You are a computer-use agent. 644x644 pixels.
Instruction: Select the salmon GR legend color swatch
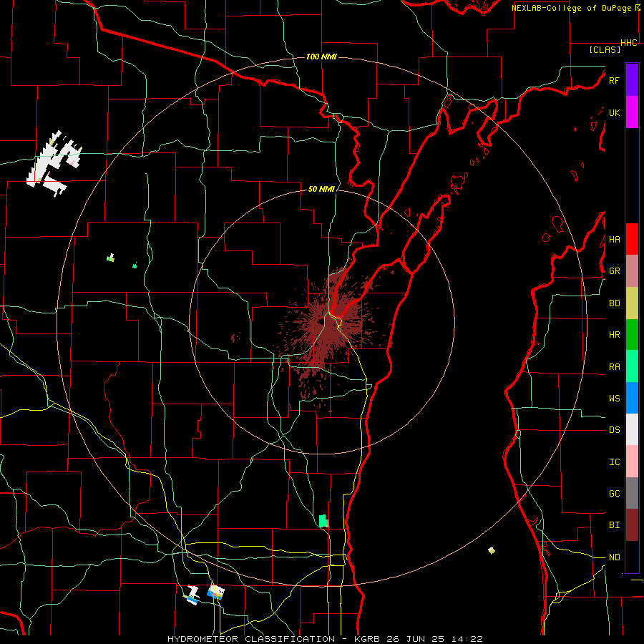632,271
